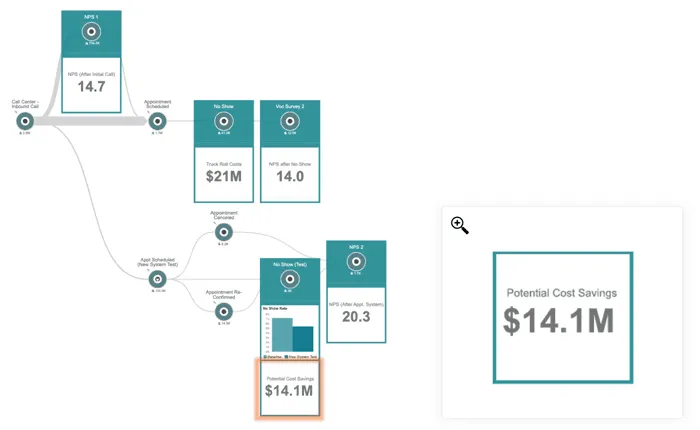
Task: Select the Appointment Canceled node
Action: click(224, 232)
